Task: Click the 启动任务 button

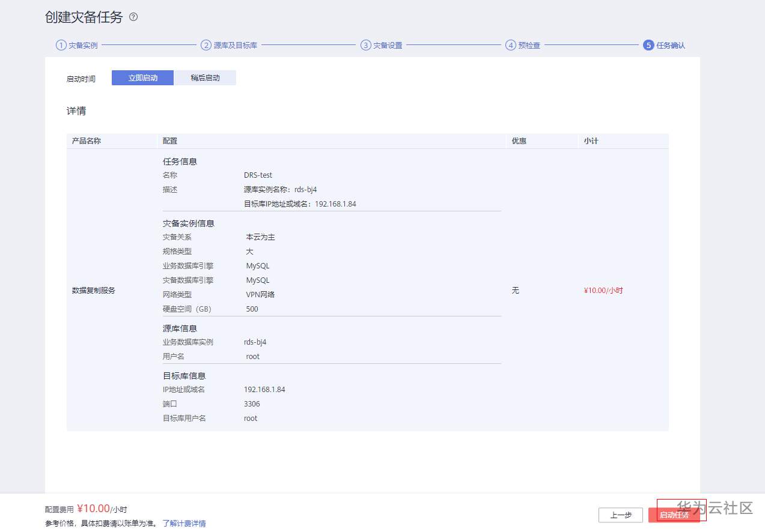Action: coord(674,515)
